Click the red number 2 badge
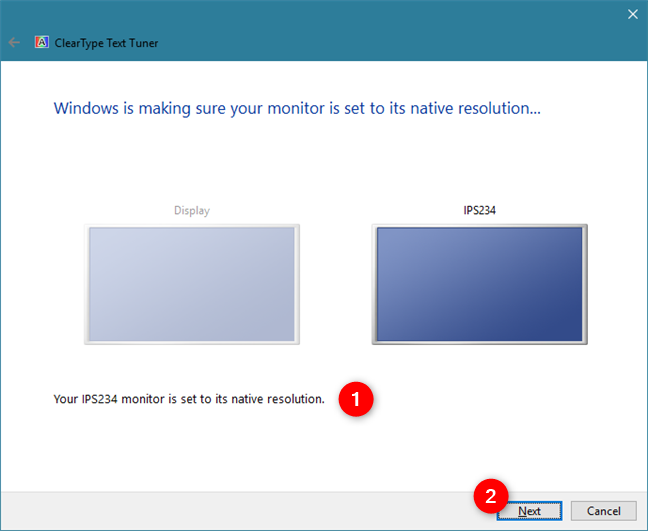Viewport: 648px width, 531px height. (491, 496)
